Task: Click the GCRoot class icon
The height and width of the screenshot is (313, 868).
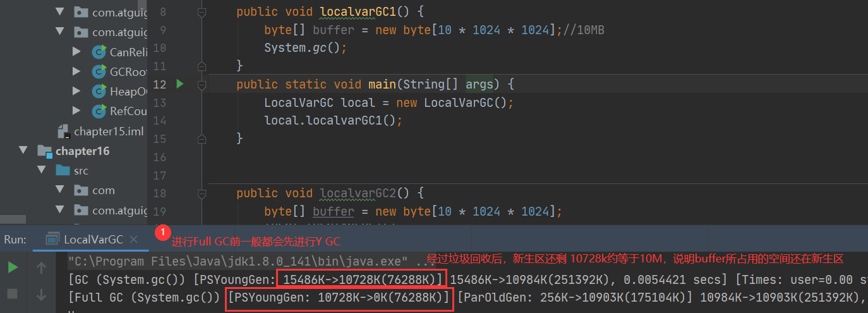Action: [99, 71]
